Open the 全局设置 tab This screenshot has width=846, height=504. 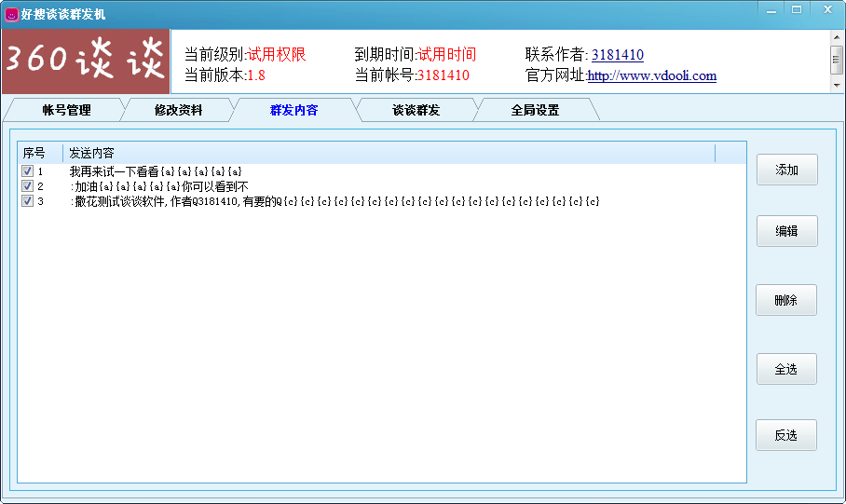point(535,110)
